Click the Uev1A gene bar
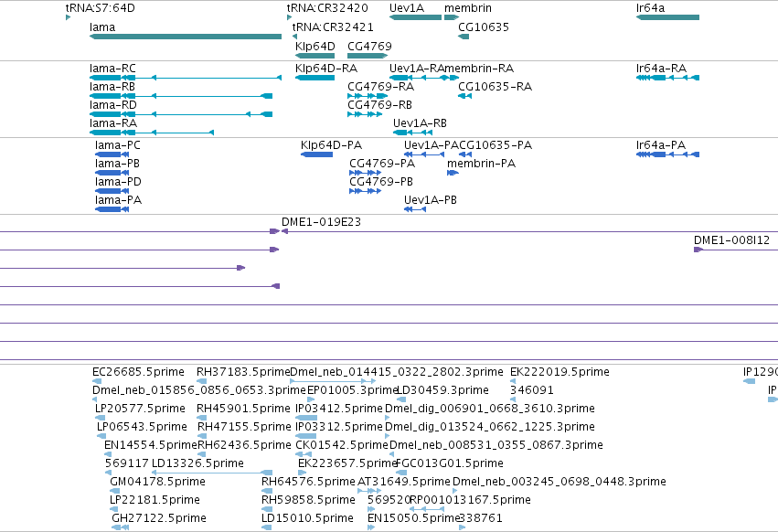Viewport: 778px width, 532px height. click(416, 17)
